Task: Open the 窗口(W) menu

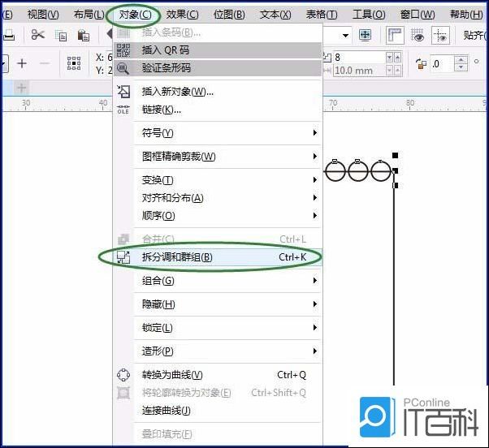Action: point(418,15)
